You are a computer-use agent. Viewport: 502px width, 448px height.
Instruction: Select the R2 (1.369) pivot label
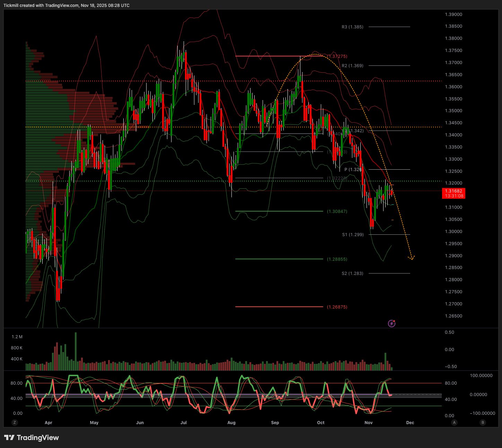352,66
